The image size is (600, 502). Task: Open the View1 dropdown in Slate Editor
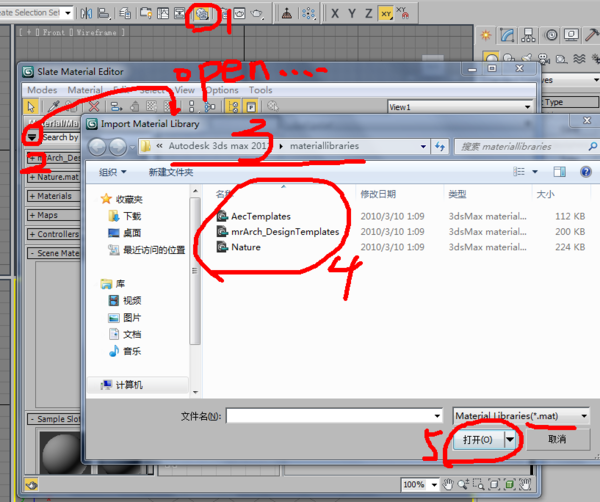pyautogui.click(x=460, y=107)
